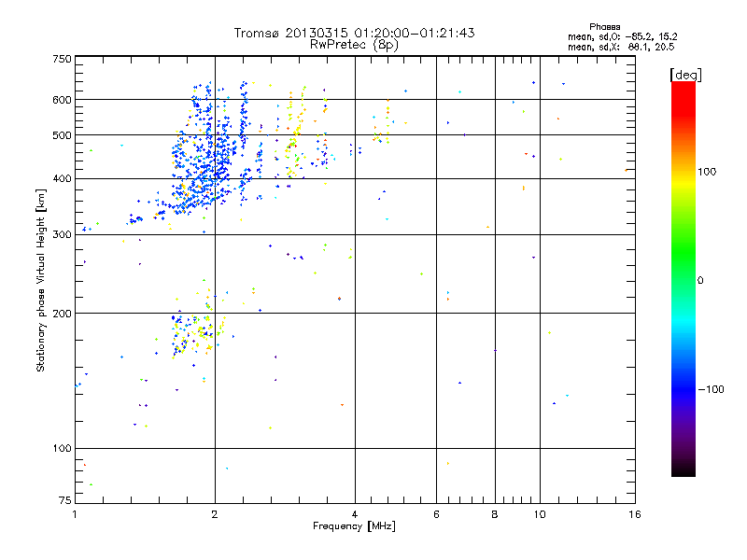Click the y-axis tick label '500'
This screenshot has height=560, width=747.
click(x=62, y=135)
